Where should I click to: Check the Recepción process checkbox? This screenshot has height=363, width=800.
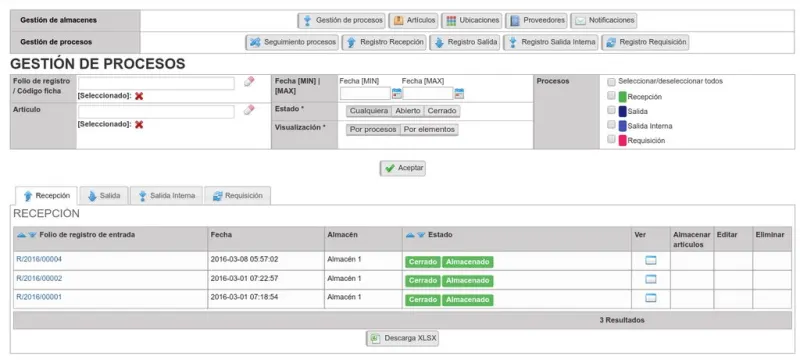611,95
